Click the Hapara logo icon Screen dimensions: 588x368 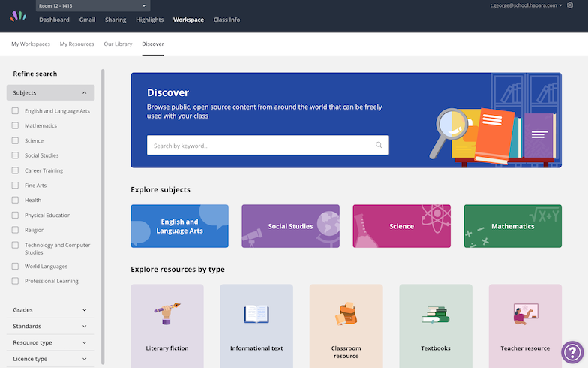pos(18,17)
